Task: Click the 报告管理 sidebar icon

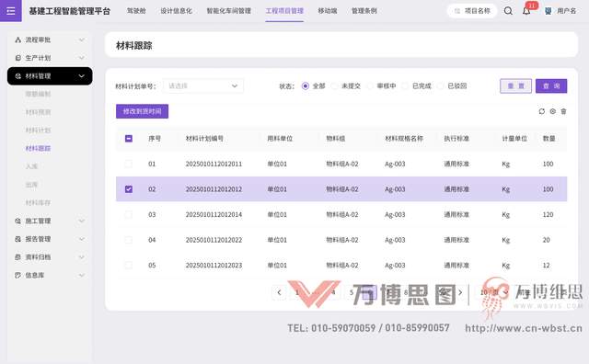Action: (x=17, y=239)
